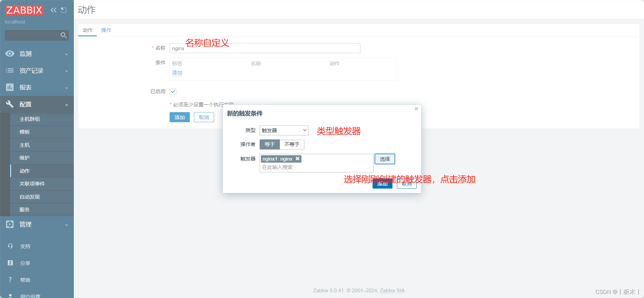The image size is (644, 298).
Task: Open 关联项事件 in the sidebar
Action: click(x=42, y=184)
